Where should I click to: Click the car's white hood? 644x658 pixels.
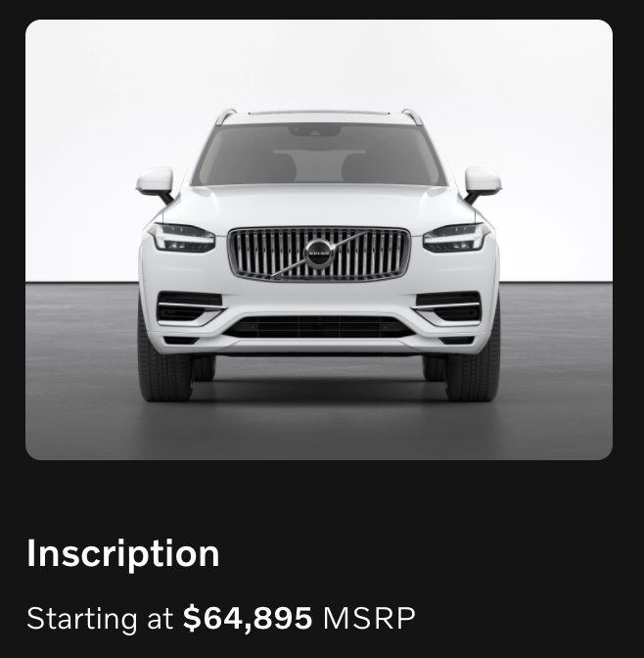(x=319, y=208)
